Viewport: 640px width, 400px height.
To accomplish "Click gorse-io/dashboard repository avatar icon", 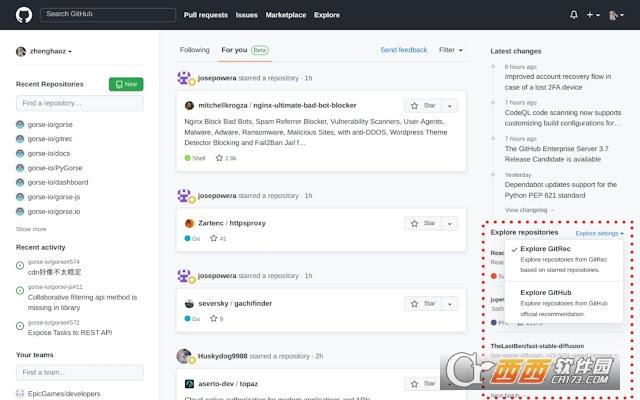I will 20,182.
